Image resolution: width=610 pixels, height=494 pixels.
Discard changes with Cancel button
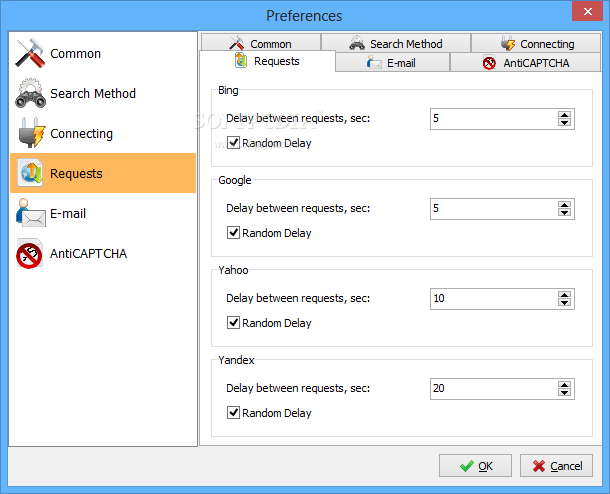click(556, 466)
